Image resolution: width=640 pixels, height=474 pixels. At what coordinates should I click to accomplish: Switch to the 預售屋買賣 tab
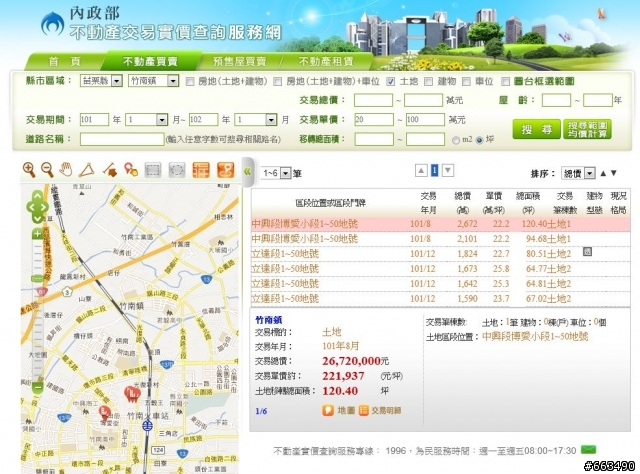click(x=240, y=62)
